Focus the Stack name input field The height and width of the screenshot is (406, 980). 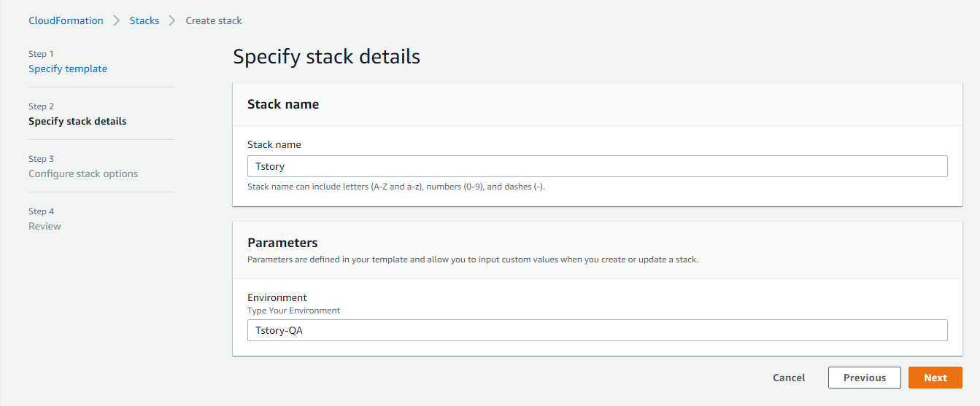coord(597,166)
